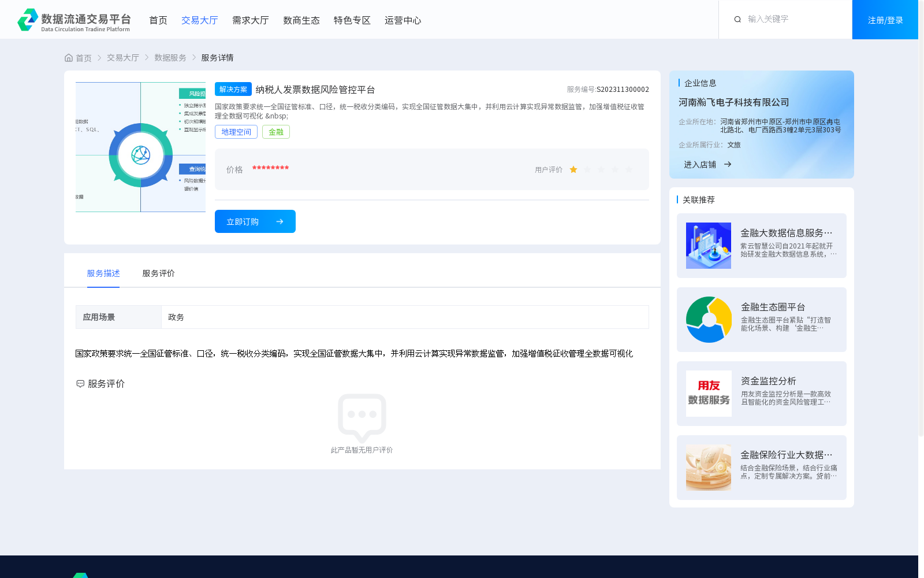Click the 企业信息 section heading

[701, 83]
